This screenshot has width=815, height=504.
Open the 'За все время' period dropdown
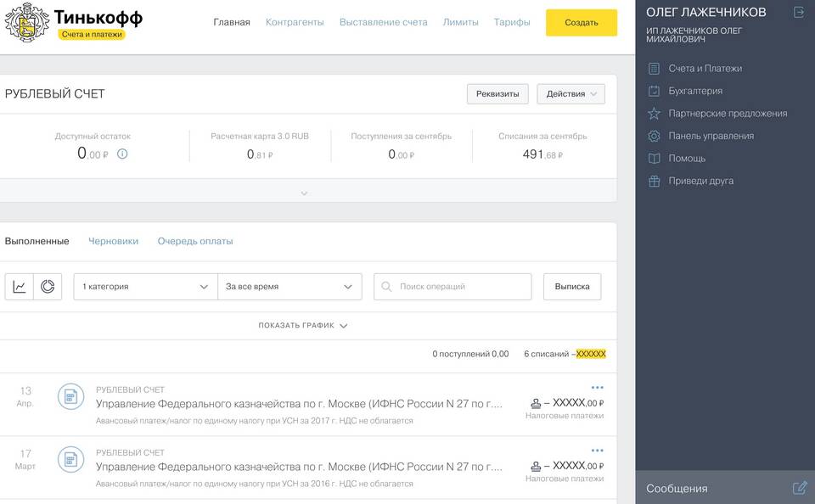[289, 287]
